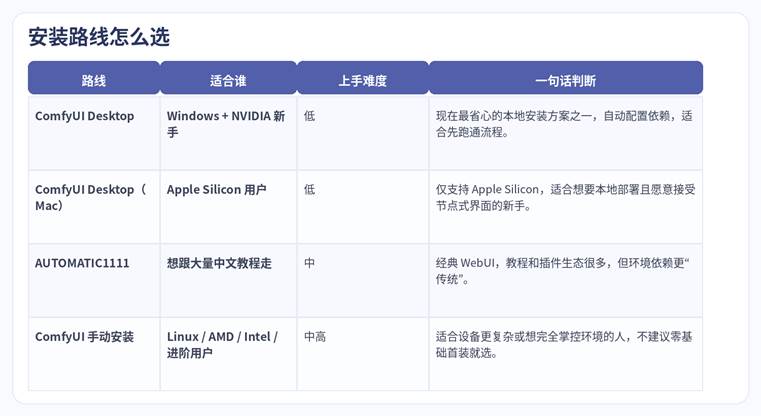761x416 pixels.
Task: Select the 中 difficulty cell for AUTOMATIC1111
Action: 309,263
